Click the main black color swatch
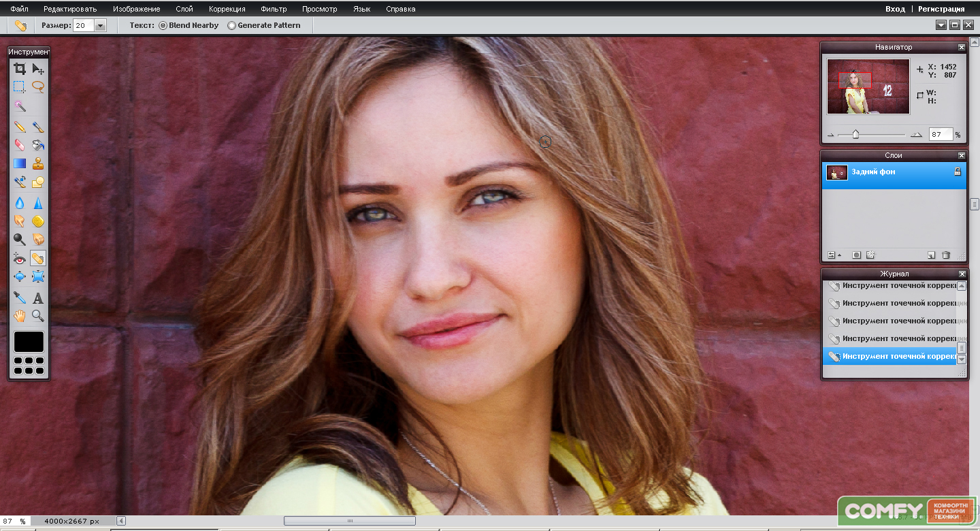Screen dimensions: 980x531 (x=29, y=342)
